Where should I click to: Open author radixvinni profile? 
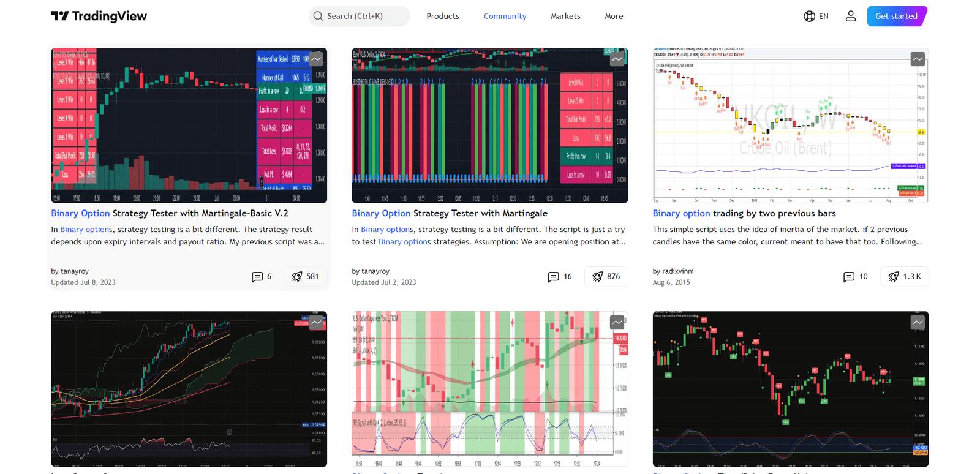pos(678,271)
